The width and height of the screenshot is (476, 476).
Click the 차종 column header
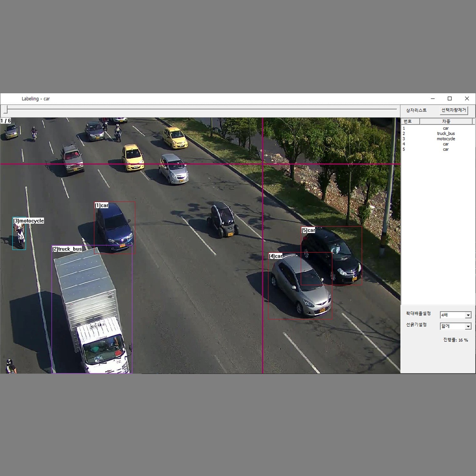pos(446,121)
